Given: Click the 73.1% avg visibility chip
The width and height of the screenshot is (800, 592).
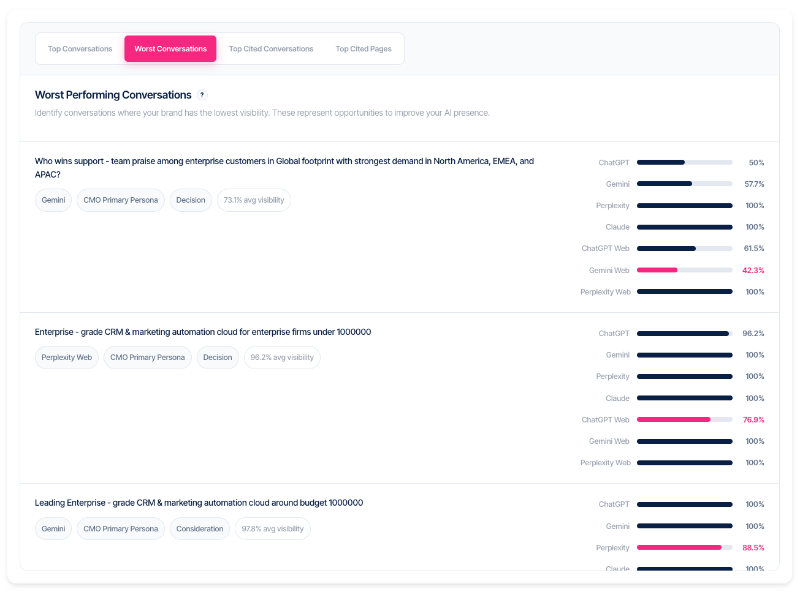Looking at the screenshot, I should 254,200.
